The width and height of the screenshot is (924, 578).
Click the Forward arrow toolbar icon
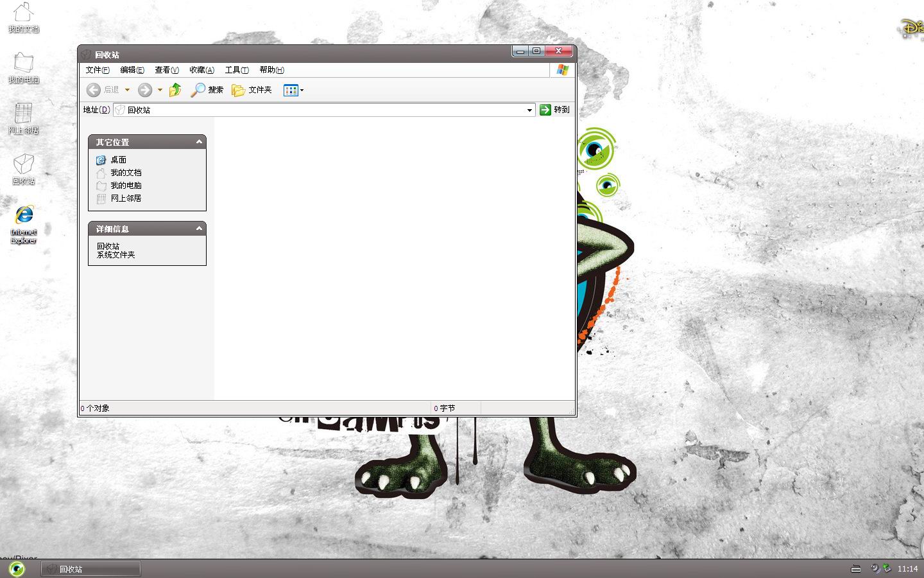[146, 90]
